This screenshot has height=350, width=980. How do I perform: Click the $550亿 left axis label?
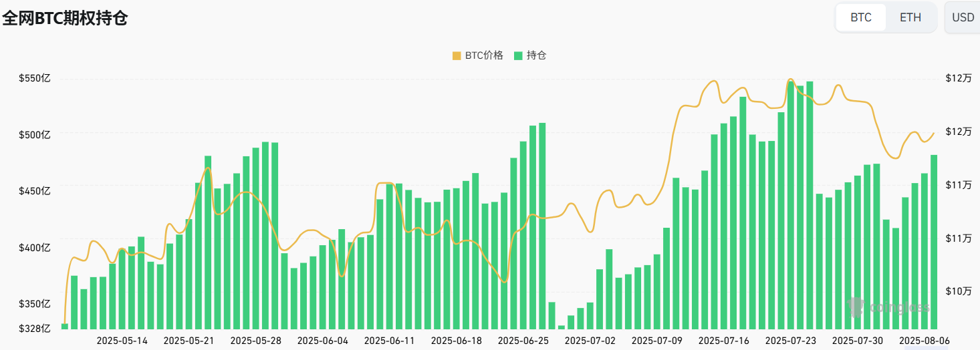tap(35, 78)
